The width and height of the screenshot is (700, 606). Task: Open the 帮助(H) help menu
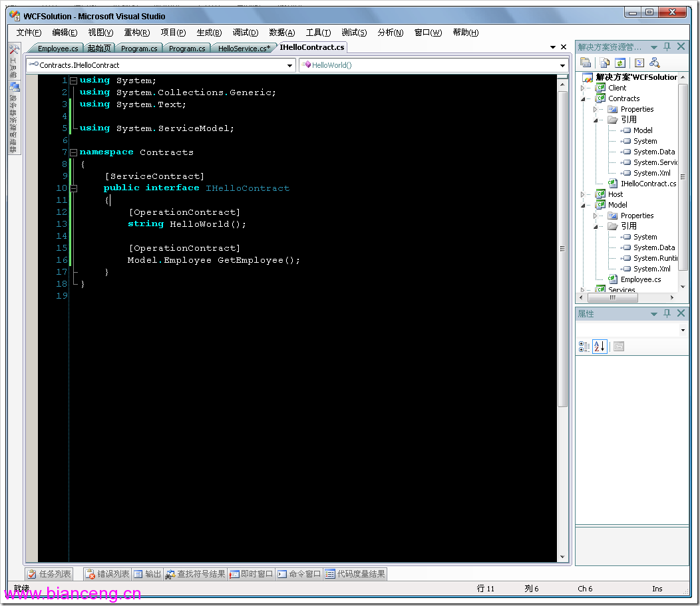[x=465, y=33]
